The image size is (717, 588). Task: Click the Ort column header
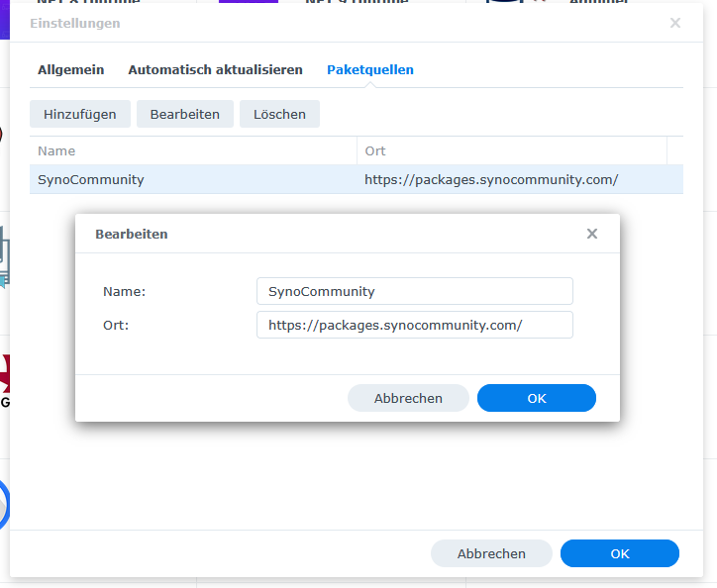click(x=511, y=151)
